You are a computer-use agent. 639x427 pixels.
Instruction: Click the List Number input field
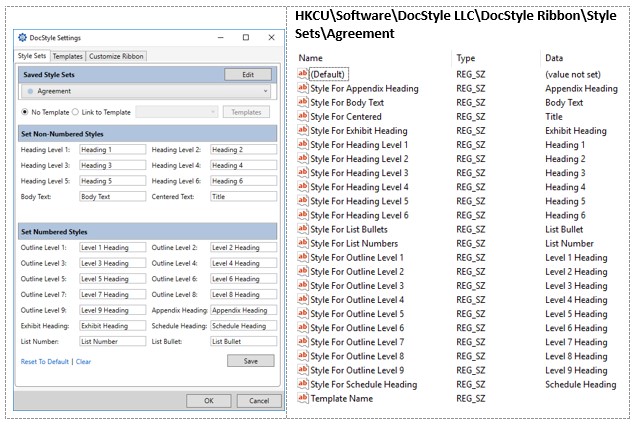tap(112, 341)
